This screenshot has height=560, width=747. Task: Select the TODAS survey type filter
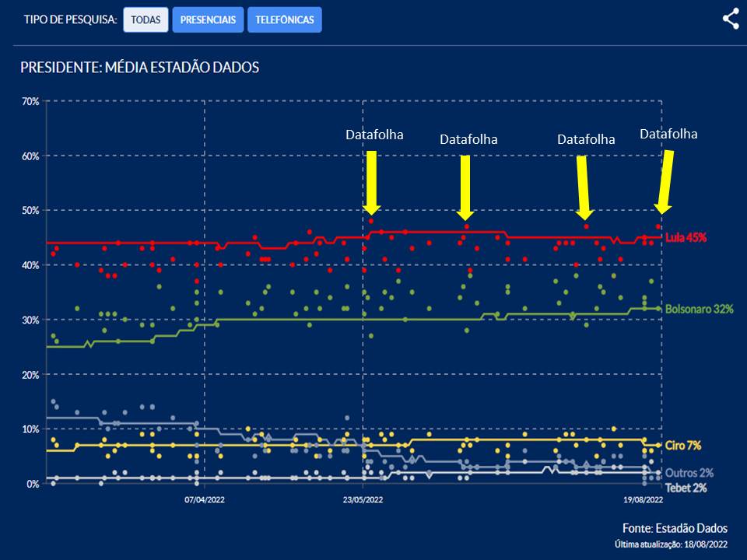pos(146,19)
